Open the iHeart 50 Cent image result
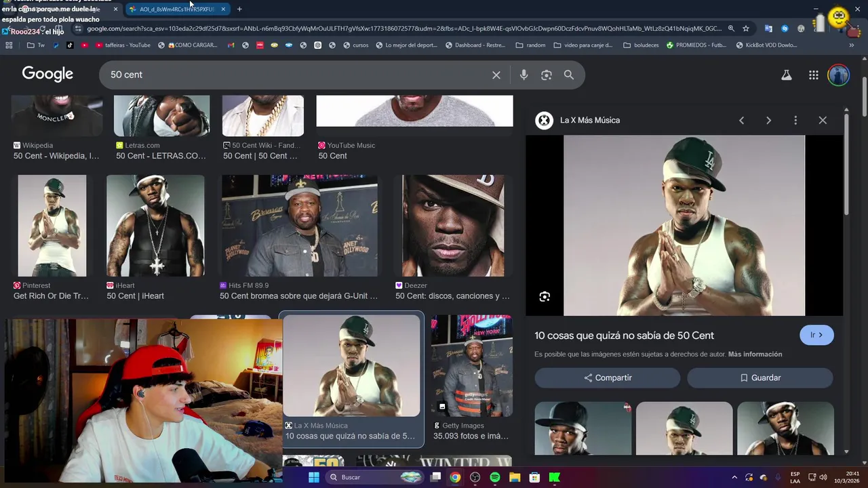868x488 pixels. click(x=155, y=226)
